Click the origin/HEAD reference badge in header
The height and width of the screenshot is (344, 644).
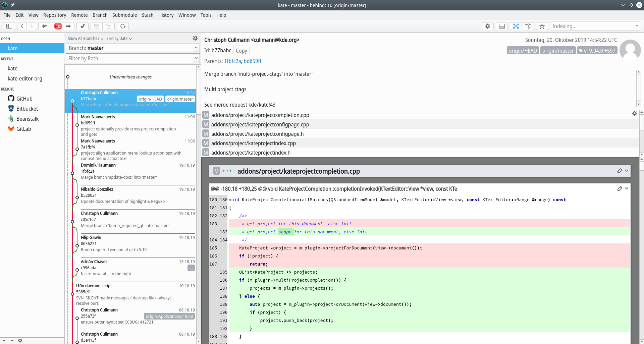pyautogui.click(x=523, y=51)
